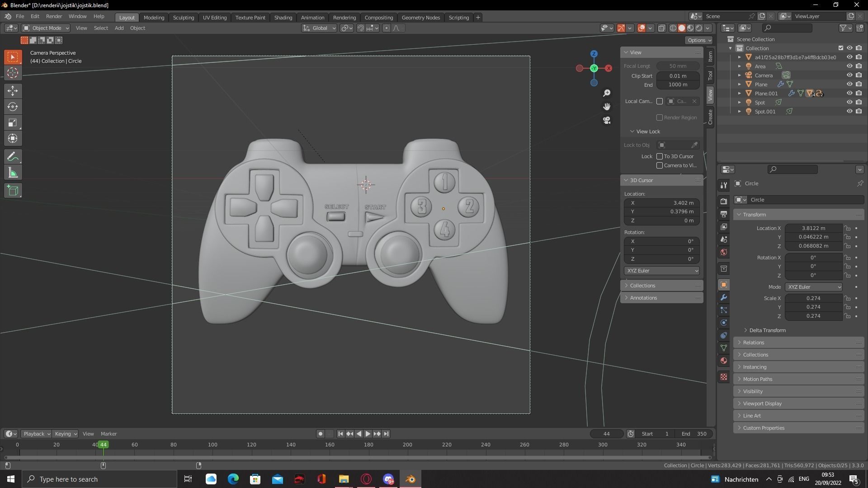Click the current frame number field

click(x=606, y=434)
